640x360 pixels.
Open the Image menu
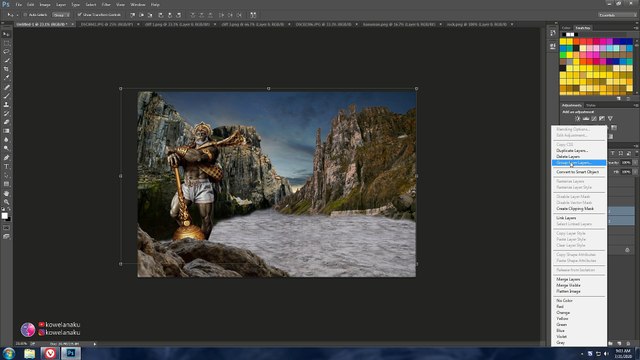point(45,4)
